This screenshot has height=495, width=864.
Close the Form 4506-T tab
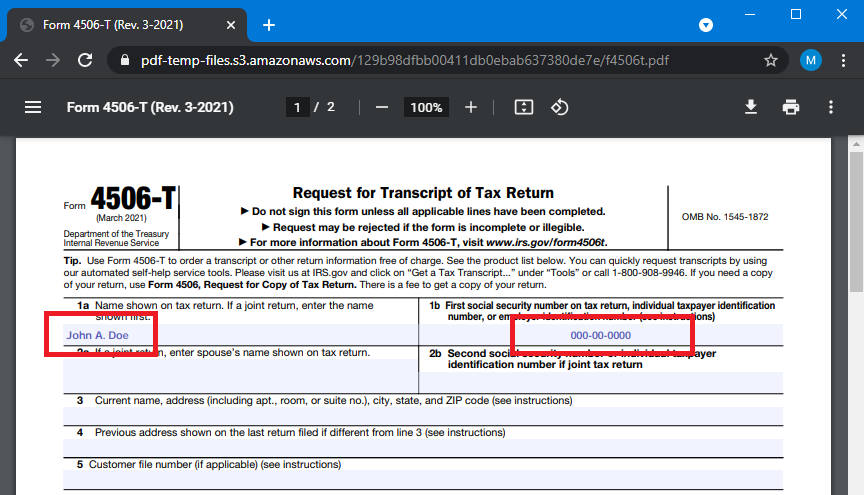[x=231, y=25]
